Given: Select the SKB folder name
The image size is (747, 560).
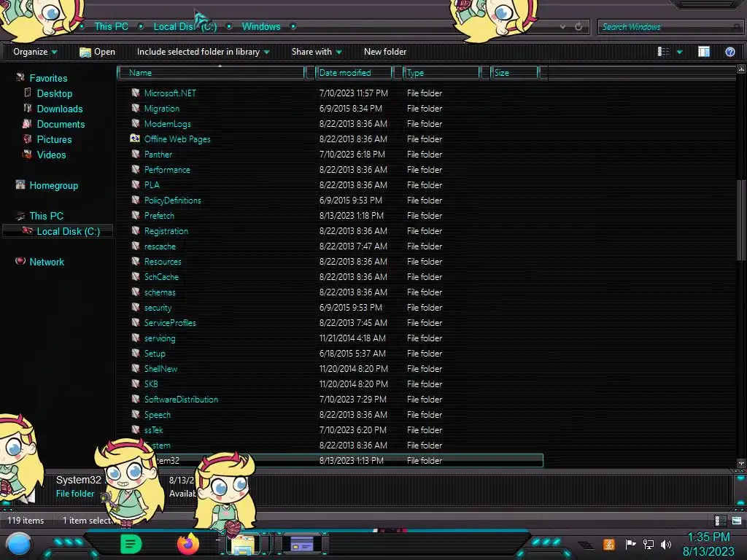Looking at the screenshot, I should 151,384.
